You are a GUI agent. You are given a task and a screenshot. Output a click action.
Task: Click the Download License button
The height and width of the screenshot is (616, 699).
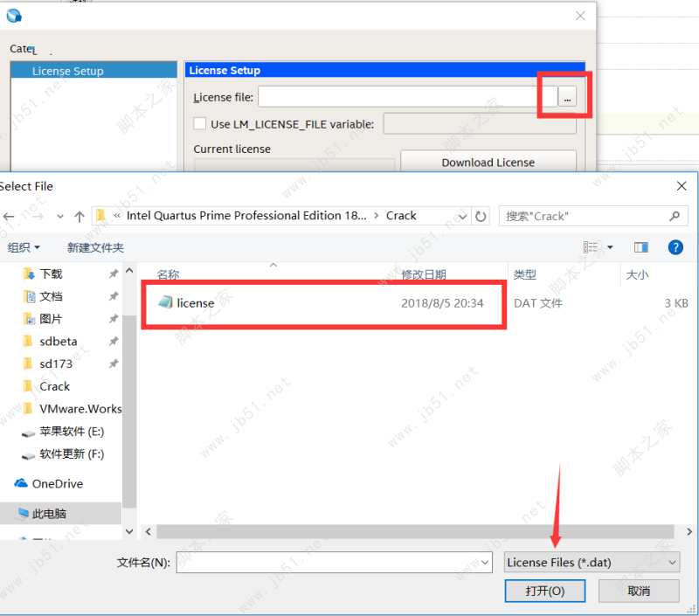[x=488, y=163]
